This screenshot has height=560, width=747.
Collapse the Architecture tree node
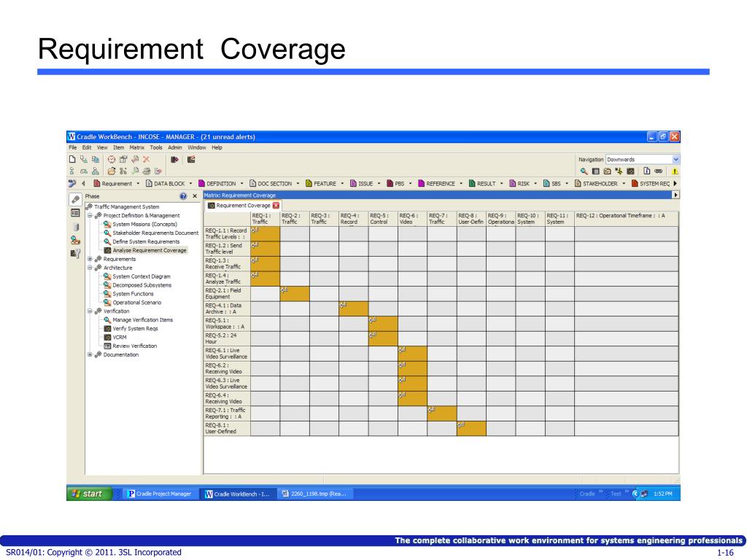click(x=90, y=268)
